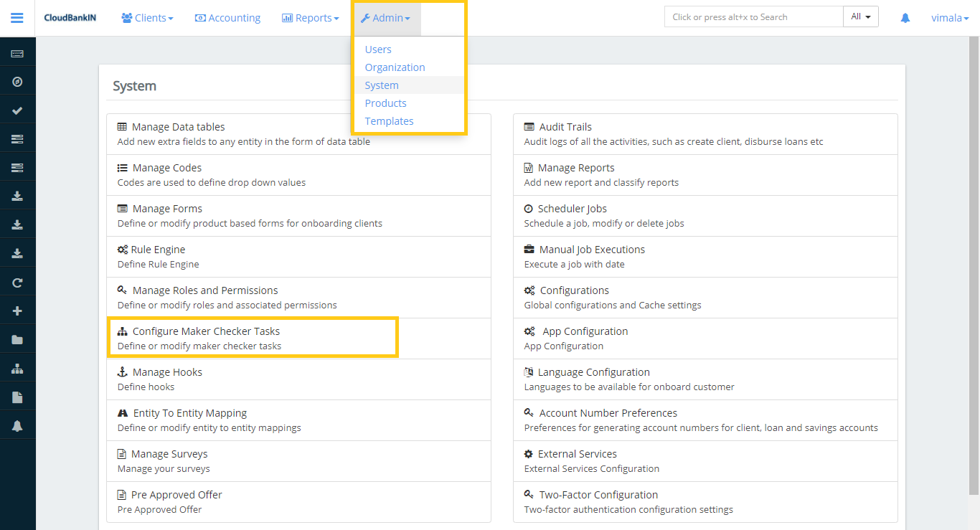This screenshot has width=980, height=530.
Task: Click the refresh icon in the sidebar
Action: (x=17, y=281)
